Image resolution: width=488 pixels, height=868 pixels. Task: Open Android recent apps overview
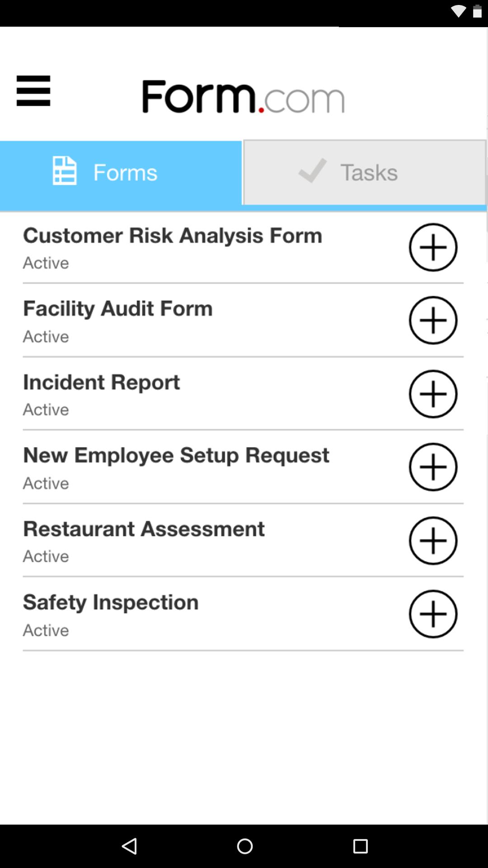tap(360, 846)
